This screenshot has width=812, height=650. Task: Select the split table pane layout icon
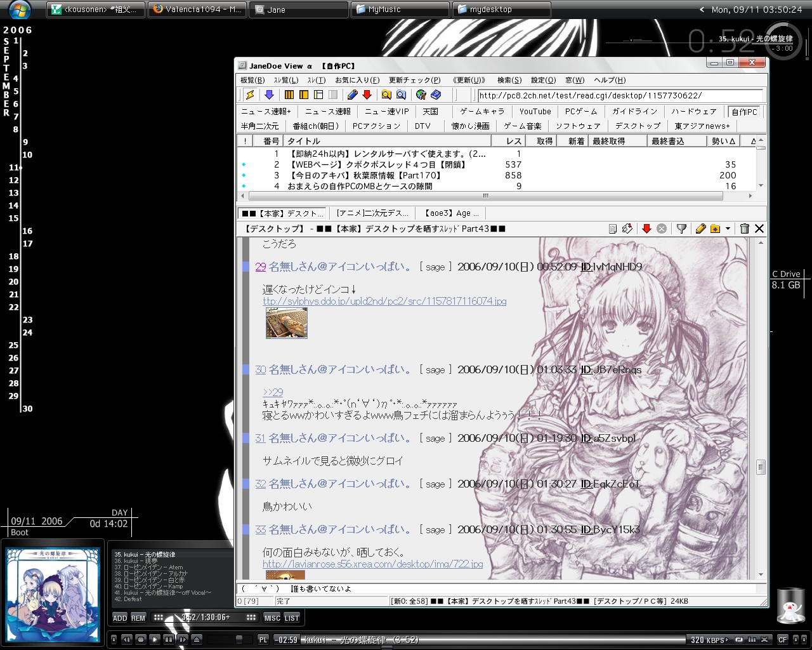(x=318, y=95)
